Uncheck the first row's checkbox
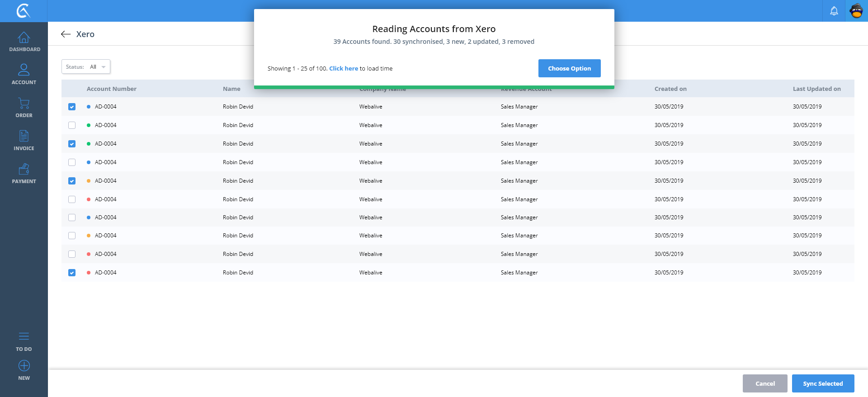Screen dimensions: 868x397 (72, 107)
